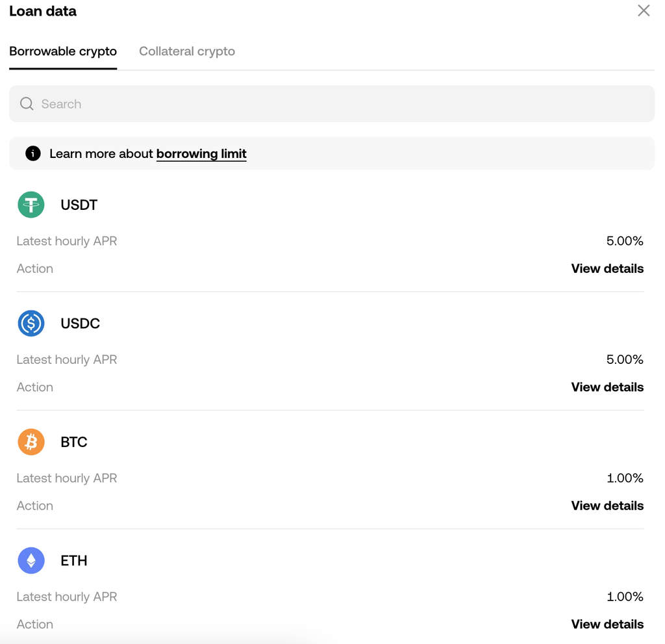The height and width of the screenshot is (644, 665).
Task: Click the ETH asset name
Action: 73,560
